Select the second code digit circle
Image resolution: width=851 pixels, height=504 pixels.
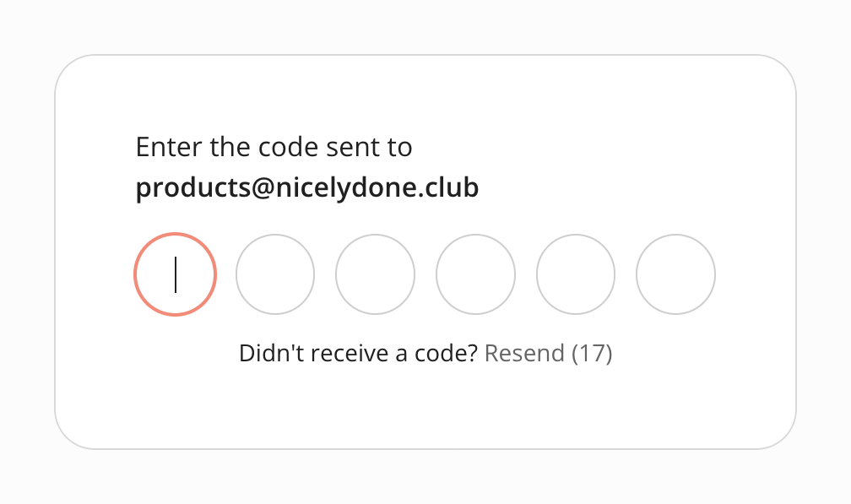pyautogui.click(x=275, y=274)
